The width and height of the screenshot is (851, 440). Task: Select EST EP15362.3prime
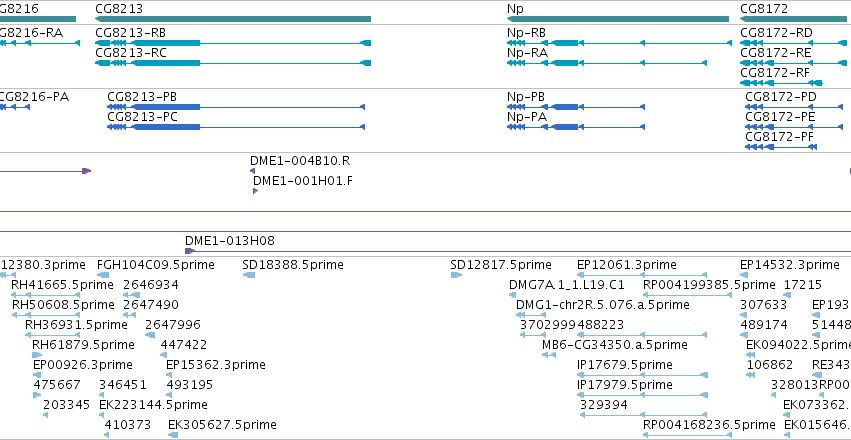click(x=169, y=375)
